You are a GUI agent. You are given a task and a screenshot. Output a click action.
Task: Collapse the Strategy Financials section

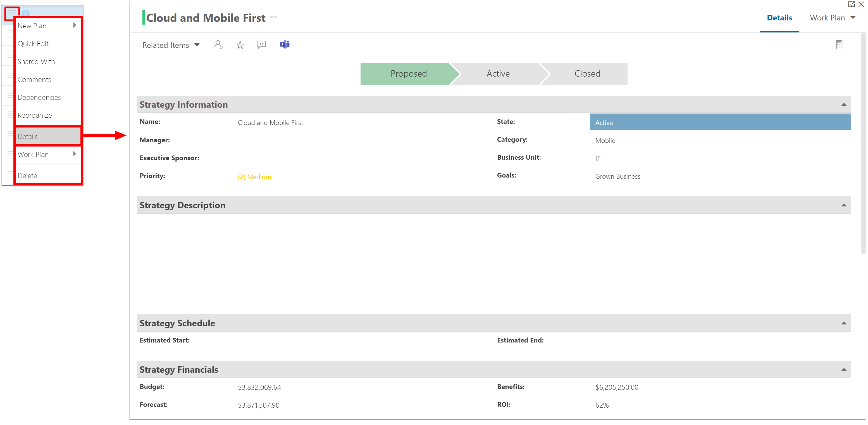click(x=843, y=369)
